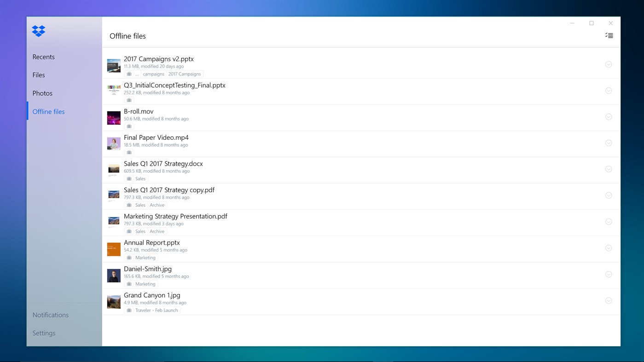Open Notifications
The height and width of the screenshot is (362, 644).
coord(51,315)
